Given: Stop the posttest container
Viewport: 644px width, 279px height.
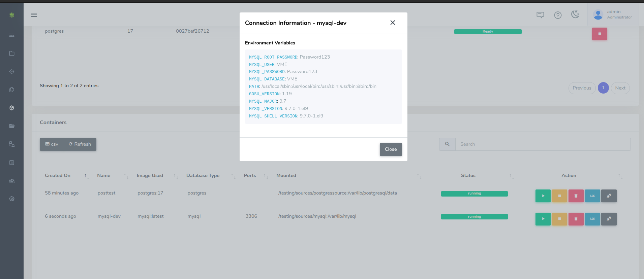Looking at the screenshot, I should point(559,196).
